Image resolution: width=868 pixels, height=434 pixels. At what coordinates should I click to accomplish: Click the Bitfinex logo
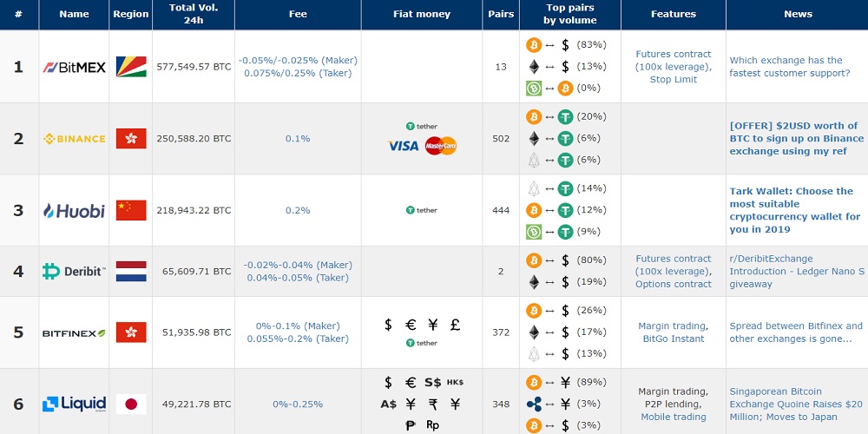[74, 332]
